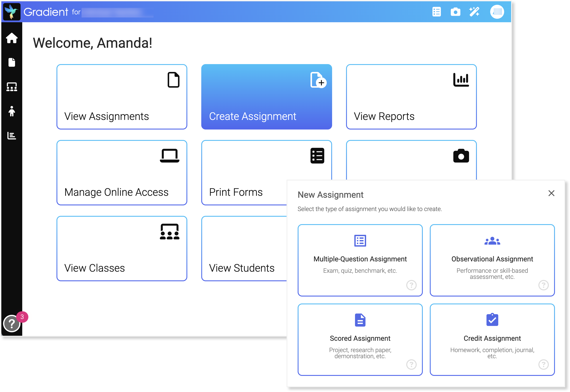Select the Home icon in the sidebar
This screenshot has width=570, height=392.
click(12, 38)
